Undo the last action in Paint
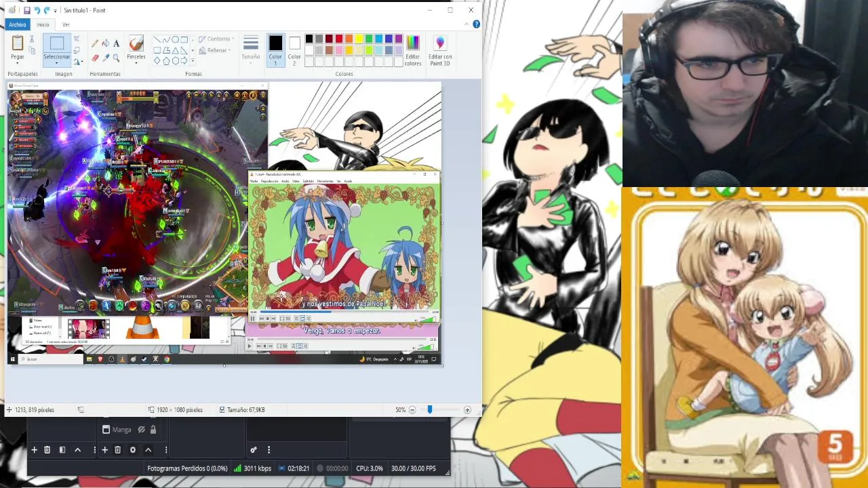Screen dimensions: 868x488 pos(37,10)
